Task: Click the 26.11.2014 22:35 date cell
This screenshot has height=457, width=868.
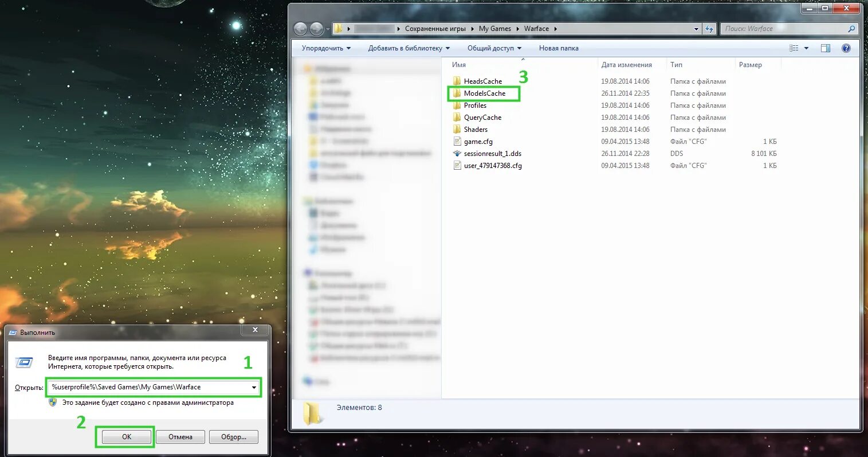Action: 625,93
